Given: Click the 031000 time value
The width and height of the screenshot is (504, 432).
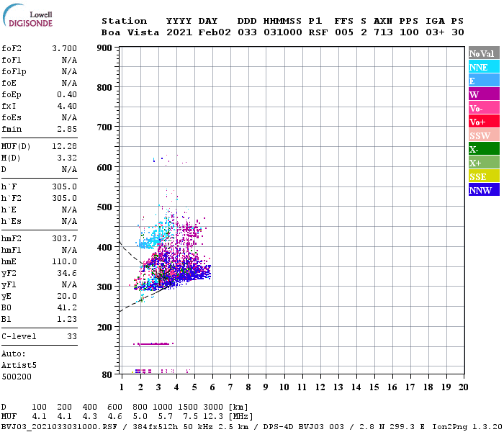Looking at the screenshot, I should click(x=282, y=32).
